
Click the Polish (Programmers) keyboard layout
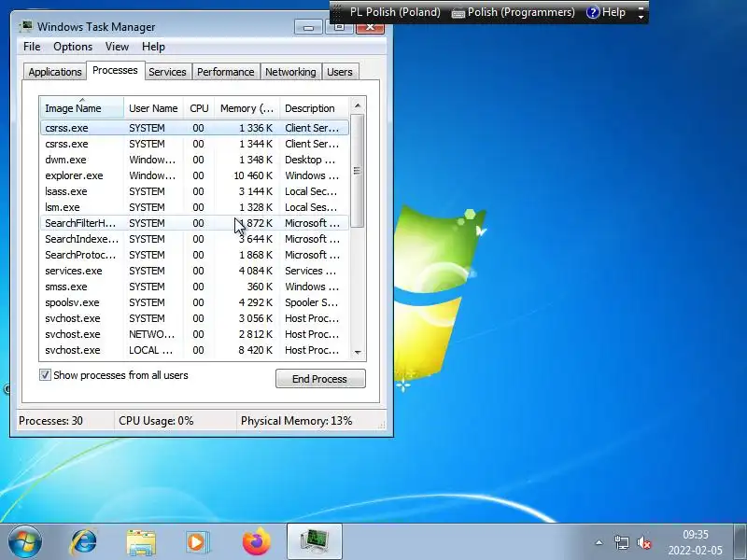(521, 12)
